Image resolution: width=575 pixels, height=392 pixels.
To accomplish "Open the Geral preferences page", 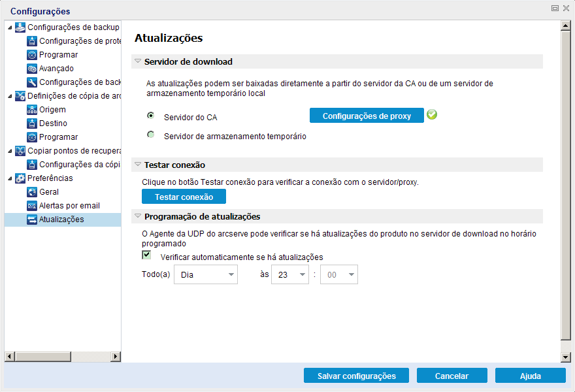I will click(49, 192).
